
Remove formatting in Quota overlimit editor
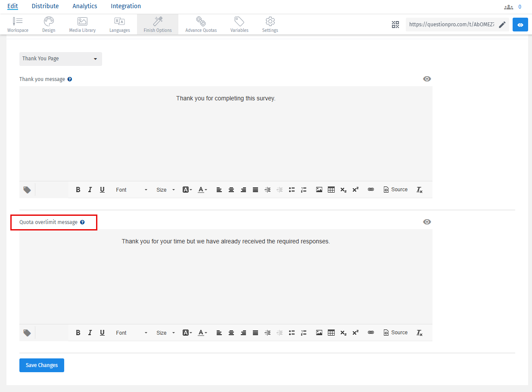(419, 333)
